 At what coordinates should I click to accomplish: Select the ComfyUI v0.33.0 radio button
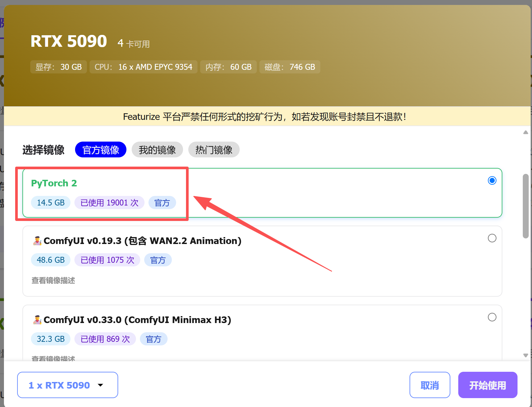[x=492, y=317]
